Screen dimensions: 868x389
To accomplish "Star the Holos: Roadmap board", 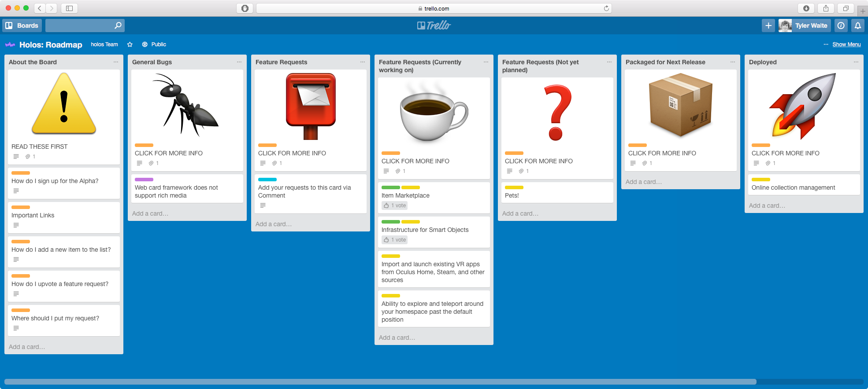I will tap(130, 44).
